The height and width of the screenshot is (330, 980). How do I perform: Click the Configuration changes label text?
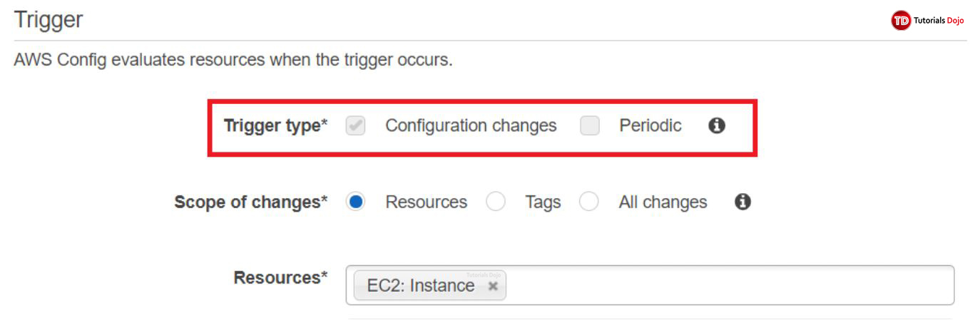471,126
